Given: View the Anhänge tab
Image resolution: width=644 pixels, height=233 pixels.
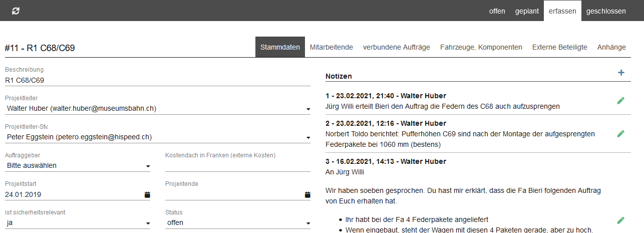Looking at the screenshot, I should point(611,47).
